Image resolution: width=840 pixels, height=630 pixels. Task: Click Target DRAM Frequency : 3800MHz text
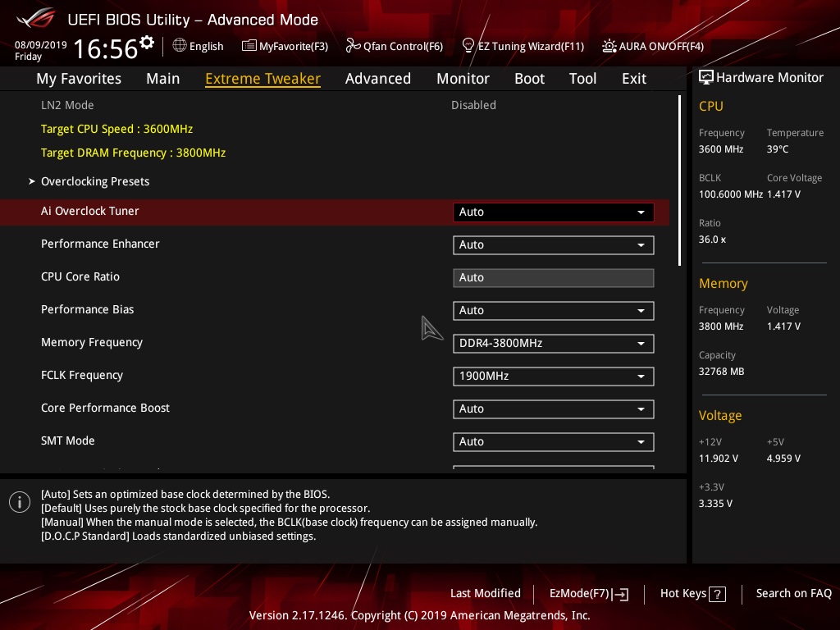click(134, 153)
